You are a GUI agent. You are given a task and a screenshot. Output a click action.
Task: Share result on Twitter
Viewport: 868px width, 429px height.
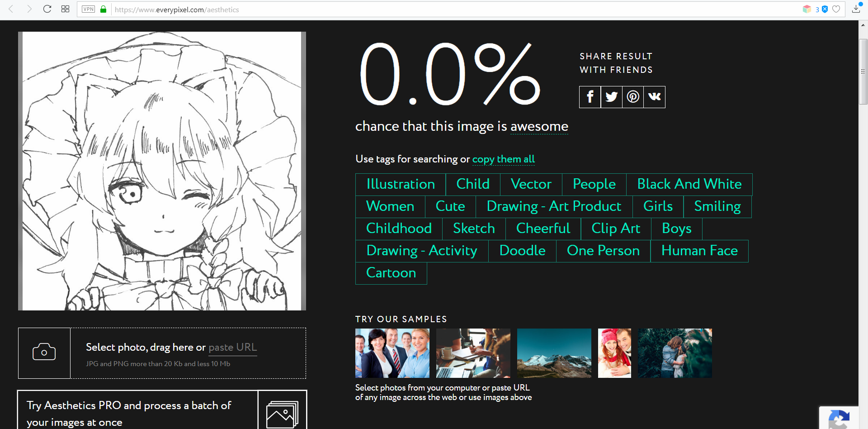pos(612,97)
